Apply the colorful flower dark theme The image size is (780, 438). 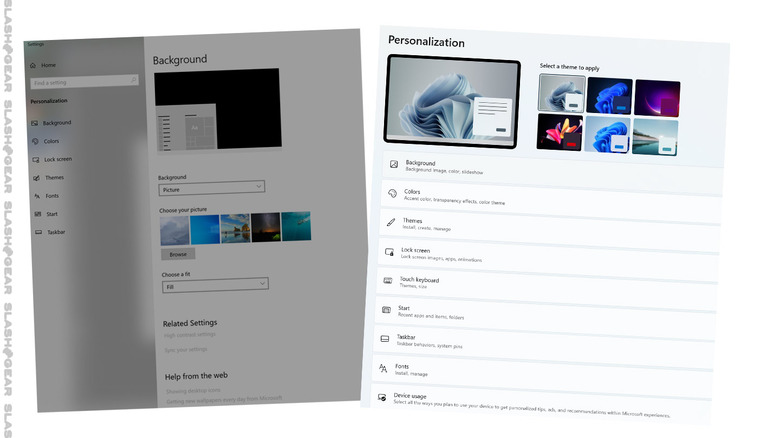[x=560, y=132]
